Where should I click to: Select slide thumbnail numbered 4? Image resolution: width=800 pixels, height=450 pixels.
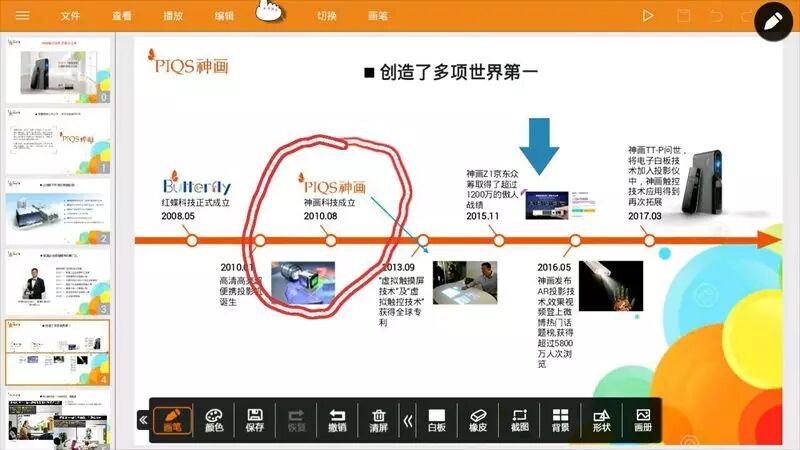(x=58, y=353)
